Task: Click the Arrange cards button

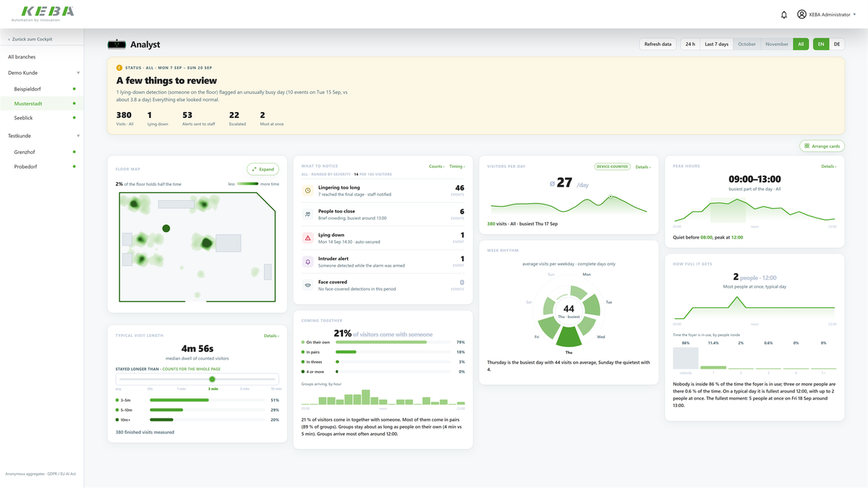Action: click(x=822, y=146)
